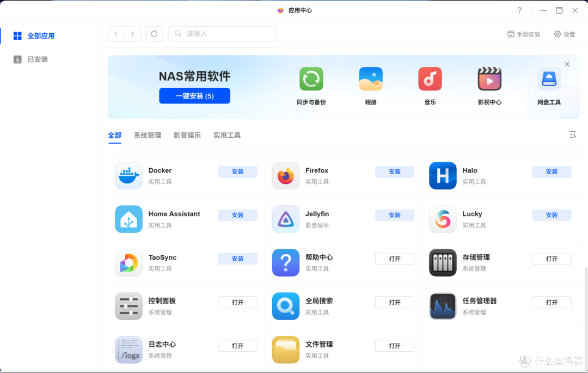Open 全局搜索 with 打开 button
Screen dimensions: 588x373
pyautogui.click(x=395, y=302)
